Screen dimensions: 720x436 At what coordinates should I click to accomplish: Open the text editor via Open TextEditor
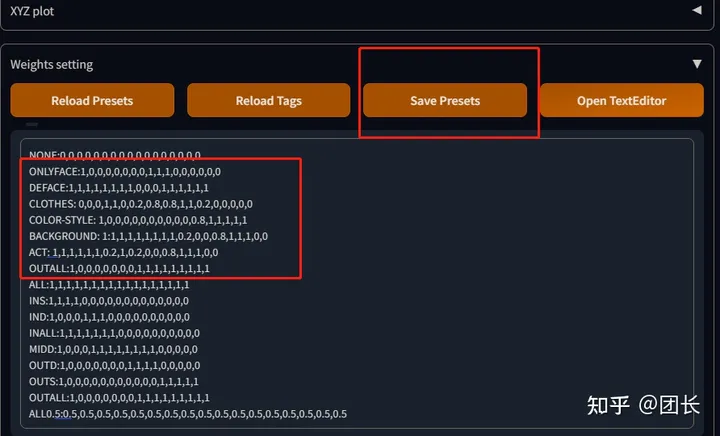[x=622, y=100]
